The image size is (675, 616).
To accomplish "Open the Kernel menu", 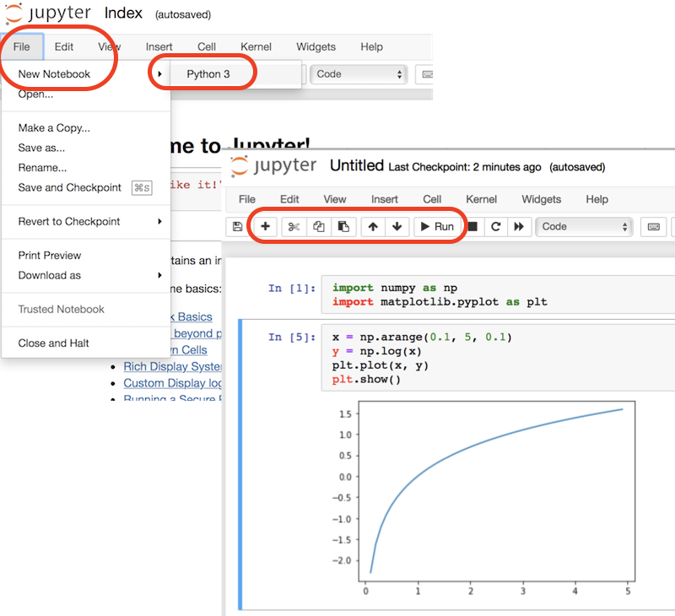I will [x=481, y=199].
